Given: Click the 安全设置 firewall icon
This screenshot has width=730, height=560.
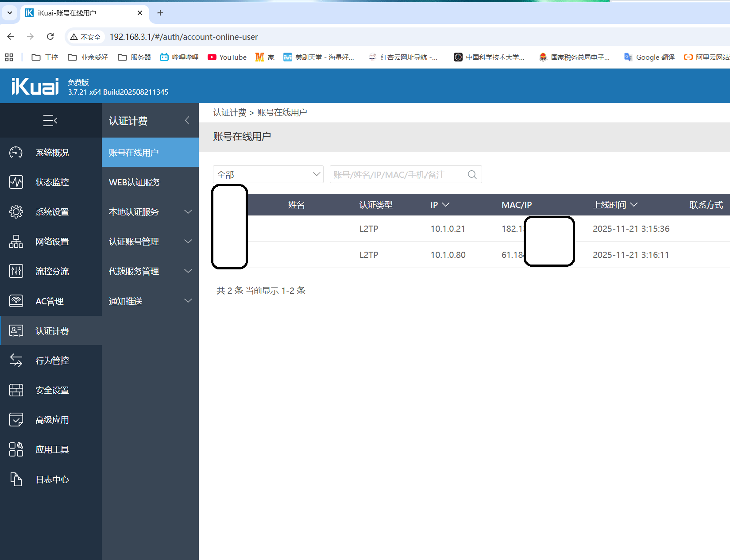Looking at the screenshot, I should (x=16, y=390).
